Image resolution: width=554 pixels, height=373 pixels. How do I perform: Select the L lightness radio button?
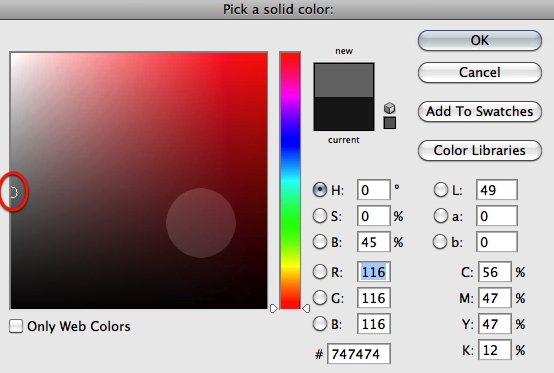coord(441,190)
